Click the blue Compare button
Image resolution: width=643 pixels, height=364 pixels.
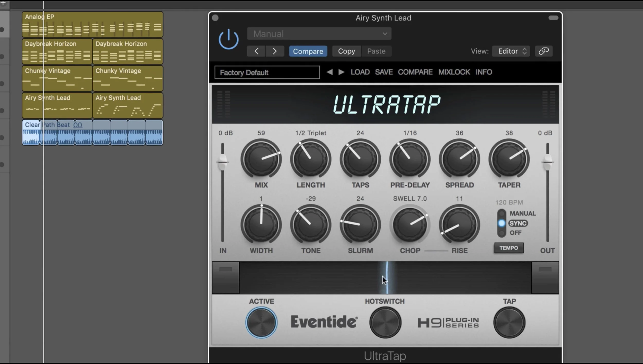tap(308, 51)
